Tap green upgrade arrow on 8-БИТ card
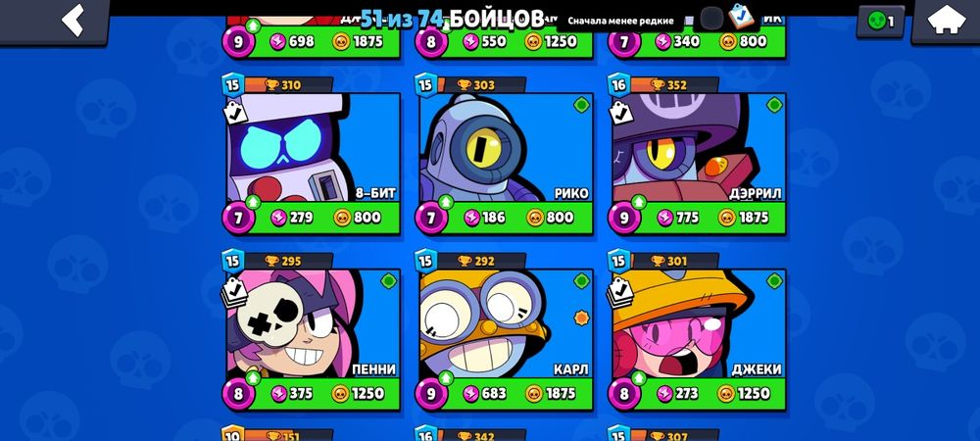This screenshot has width=980, height=441. click(x=253, y=202)
